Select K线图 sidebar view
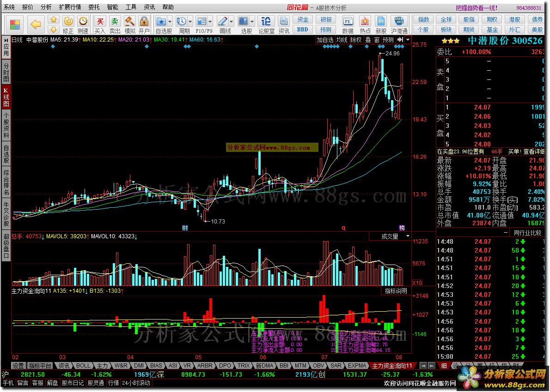The width and height of the screenshot is (550, 392). [x=6, y=96]
